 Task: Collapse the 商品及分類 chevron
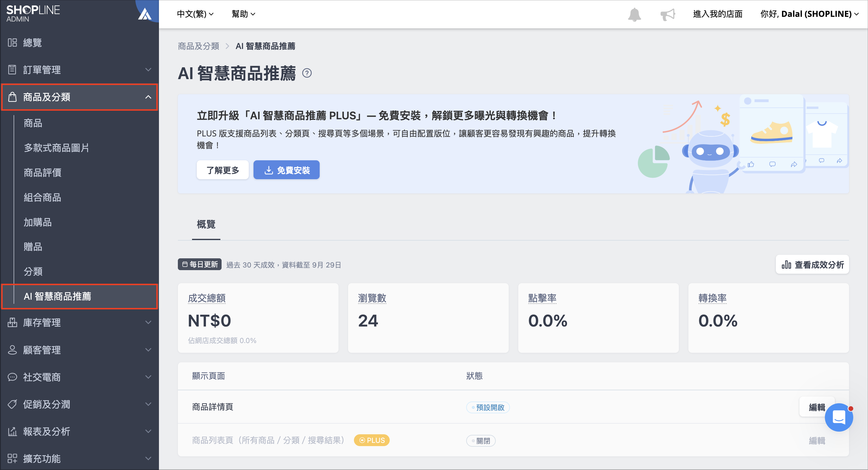pyautogui.click(x=148, y=97)
